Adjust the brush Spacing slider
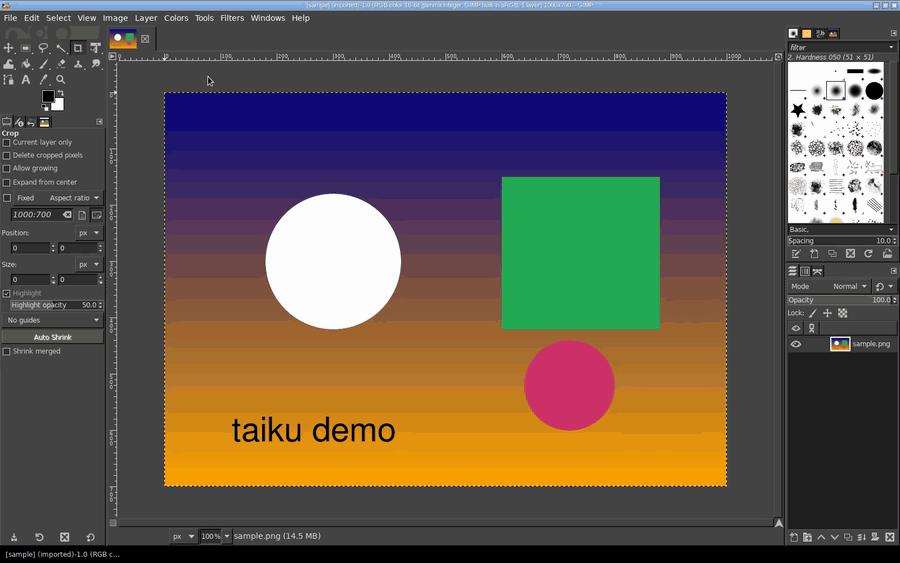 pyautogui.click(x=841, y=241)
